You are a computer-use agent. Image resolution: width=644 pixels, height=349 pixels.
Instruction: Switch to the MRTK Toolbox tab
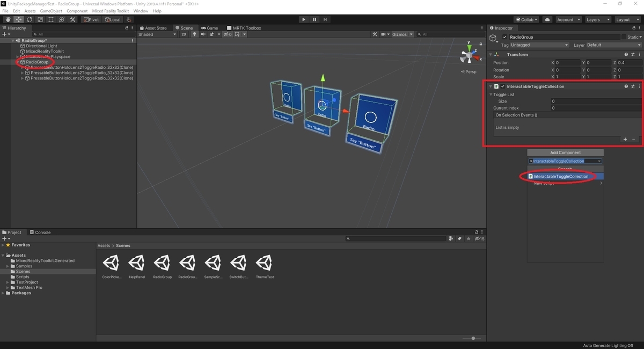click(244, 28)
